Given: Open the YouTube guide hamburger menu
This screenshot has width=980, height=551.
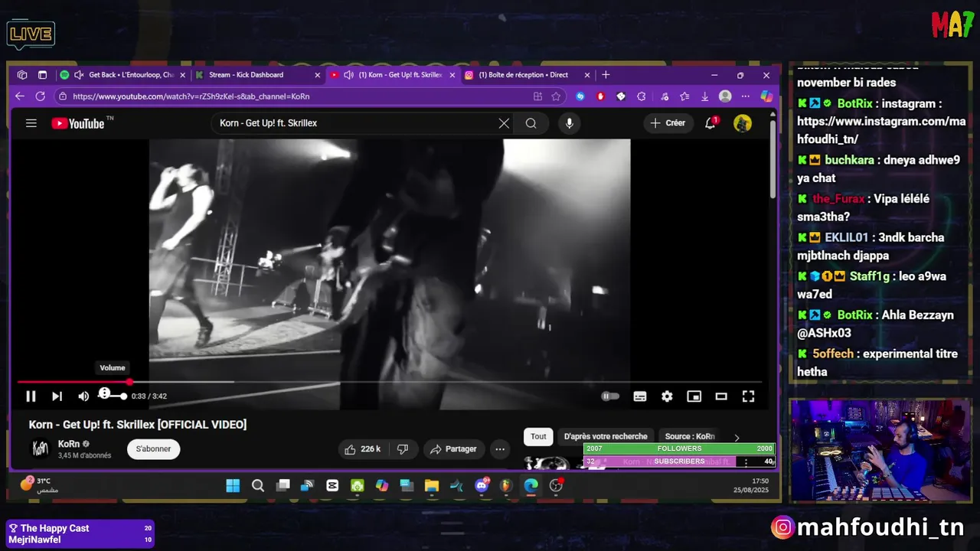Looking at the screenshot, I should pos(31,123).
